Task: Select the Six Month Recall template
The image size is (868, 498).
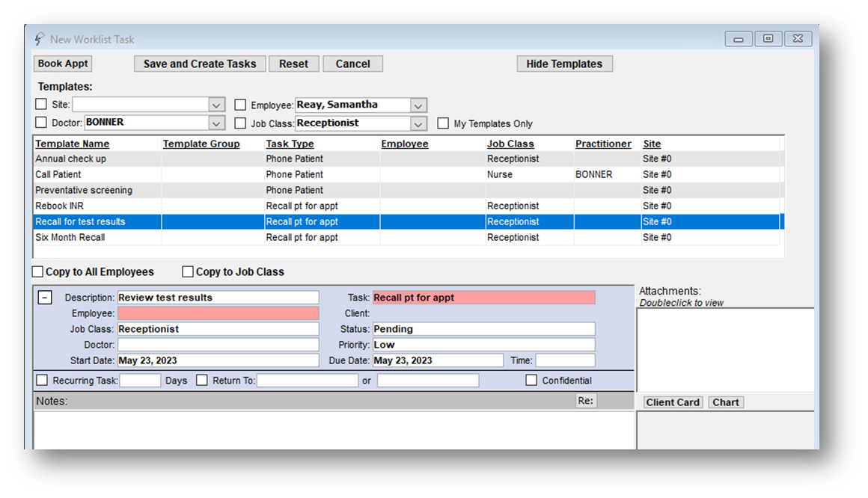Action: [x=407, y=237]
